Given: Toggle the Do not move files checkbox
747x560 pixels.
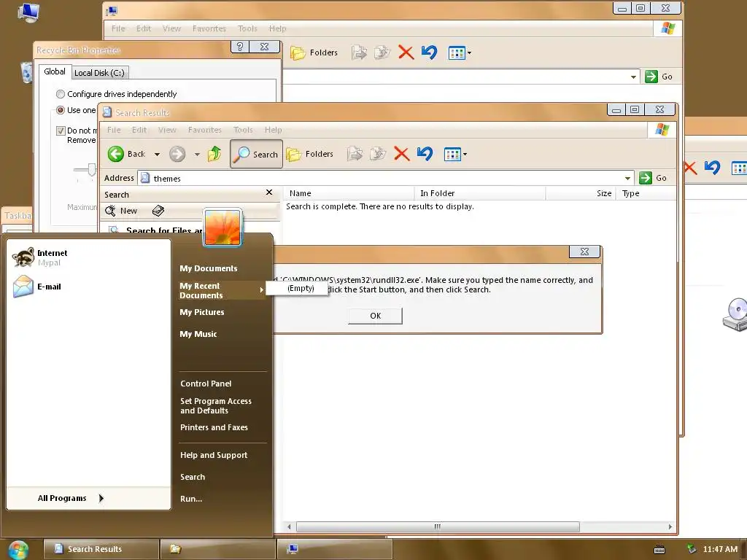Looking at the screenshot, I should tap(61, 131).
